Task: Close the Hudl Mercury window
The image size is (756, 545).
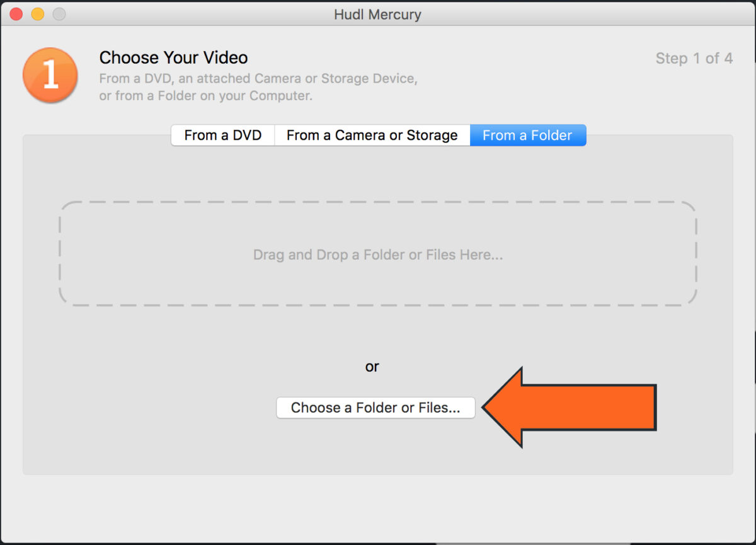Action: point(16,14)
